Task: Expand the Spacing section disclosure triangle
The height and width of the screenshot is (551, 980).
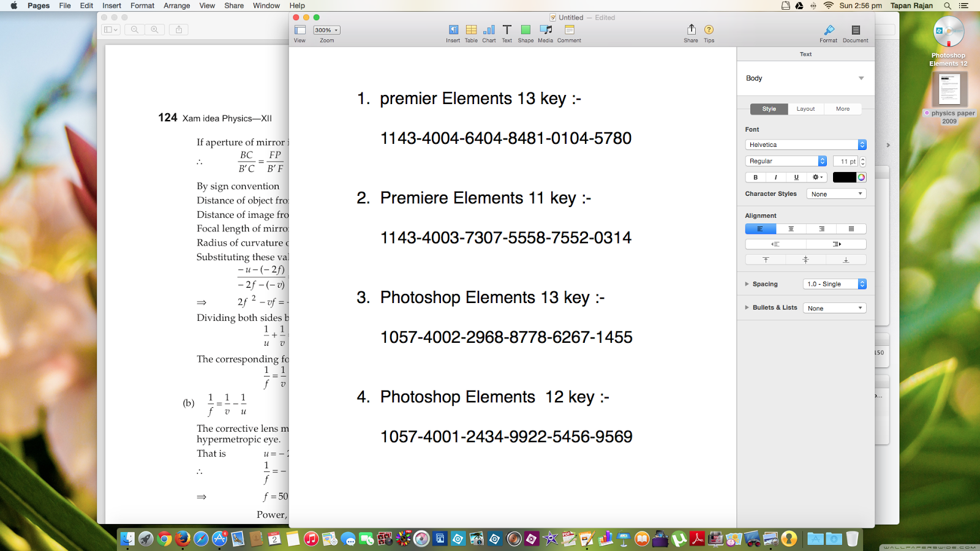Action: [x=747, y=284]
